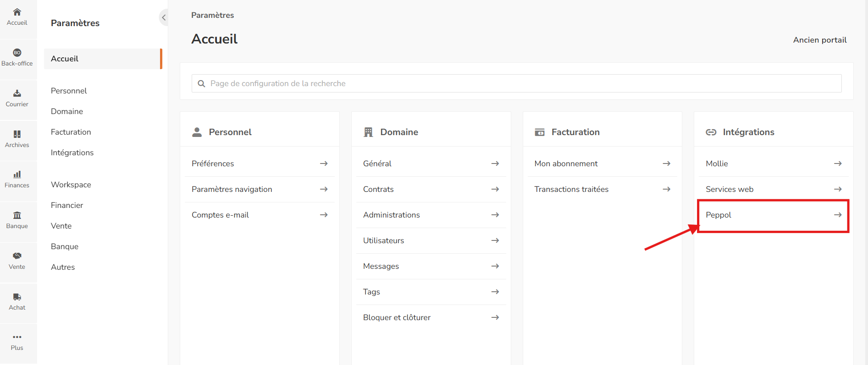Open Utilisateurs under Domaine

[384, 240]
